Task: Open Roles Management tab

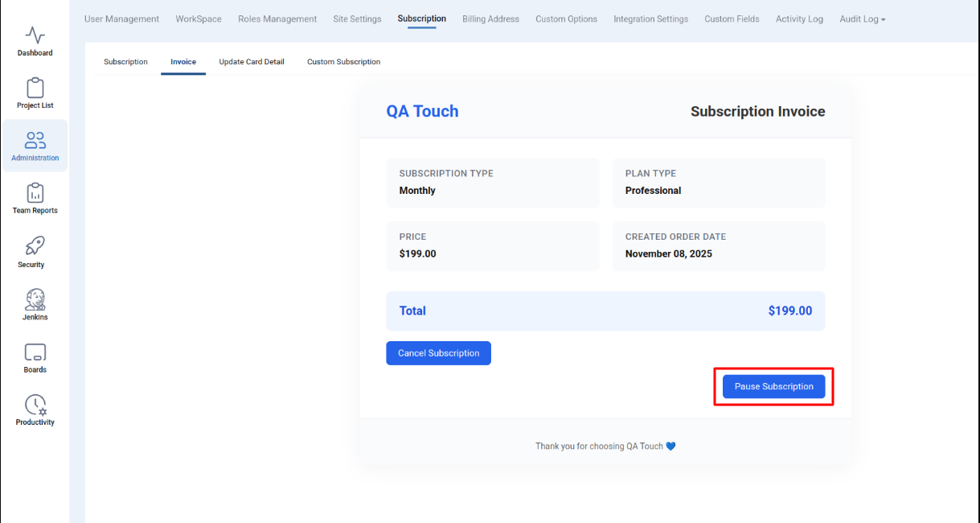Action: [277, 19]
